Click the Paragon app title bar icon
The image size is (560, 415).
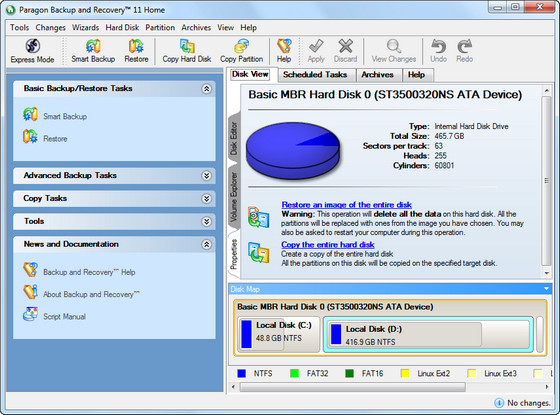click(x=11, y=10)
